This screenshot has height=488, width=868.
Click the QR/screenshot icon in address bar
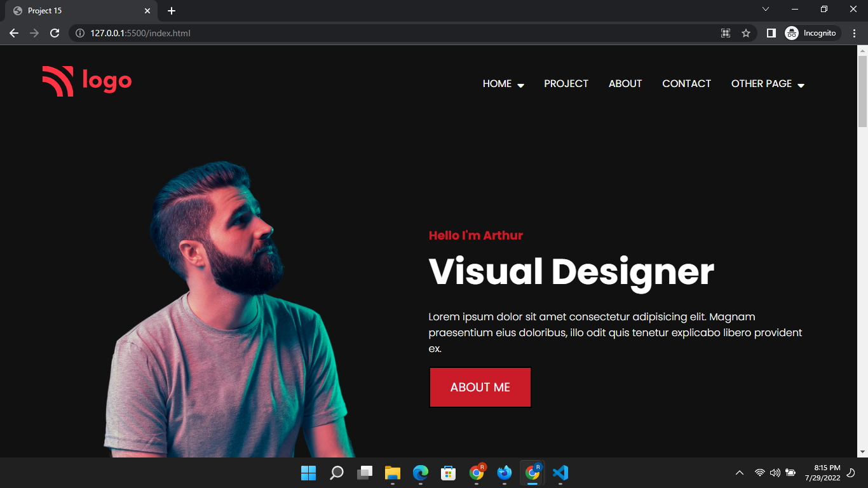click(x=726, y=33)
